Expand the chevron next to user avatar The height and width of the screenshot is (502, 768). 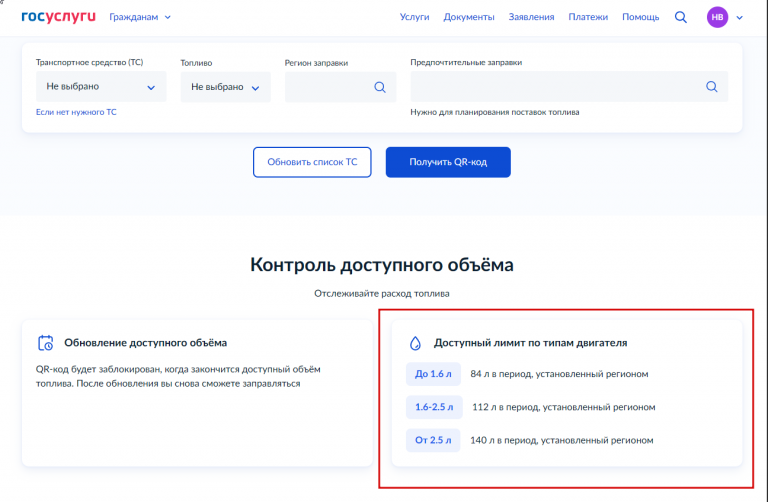(x=740, y=18)
